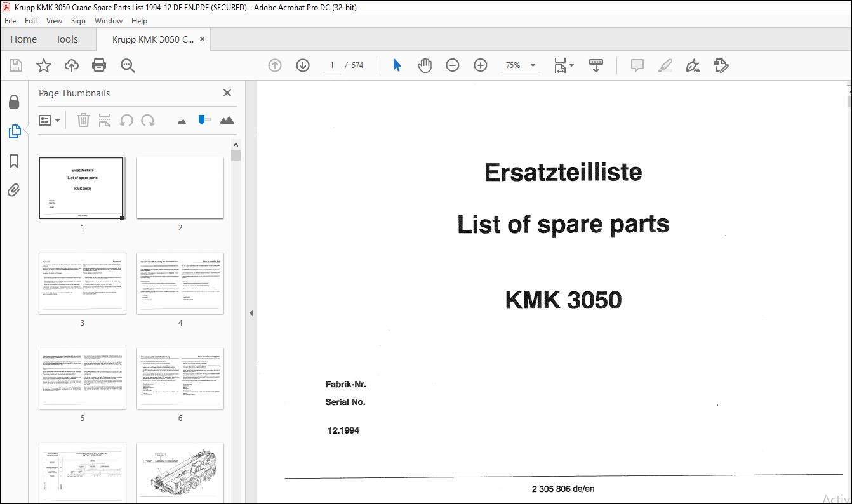
Task: Open the Bookmarks panel icon
Action: [x=14, y=161]
